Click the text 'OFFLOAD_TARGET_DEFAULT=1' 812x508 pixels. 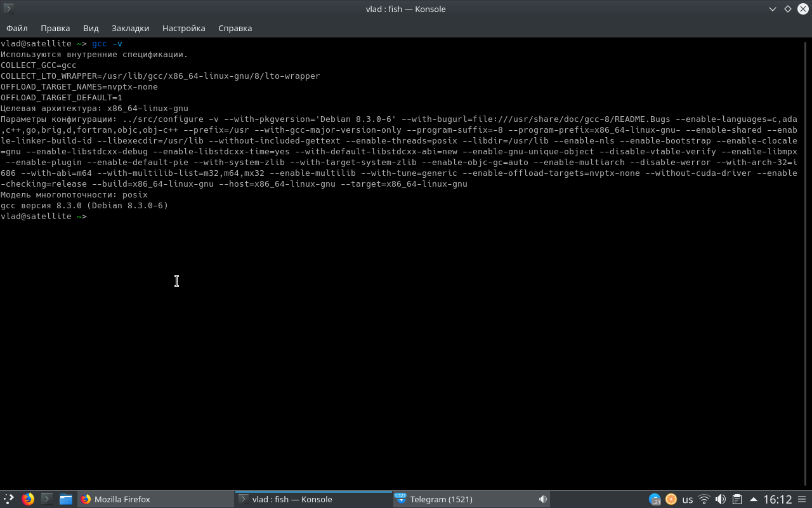[62, 98]
